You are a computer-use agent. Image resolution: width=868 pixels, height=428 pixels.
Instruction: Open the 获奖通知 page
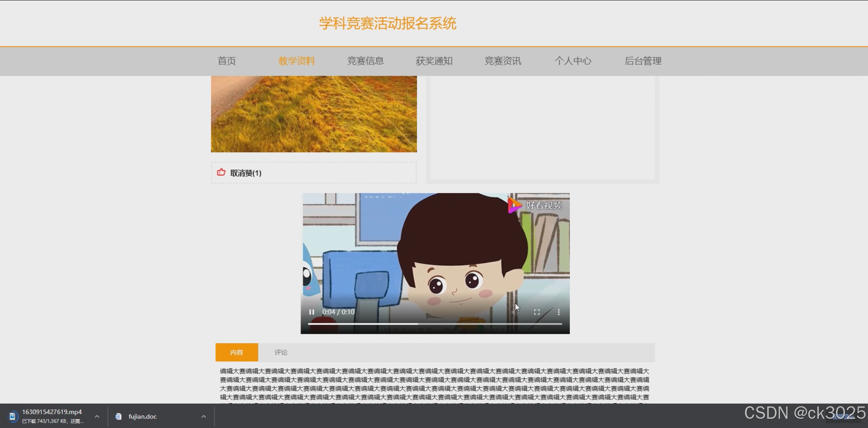(434, 61)
